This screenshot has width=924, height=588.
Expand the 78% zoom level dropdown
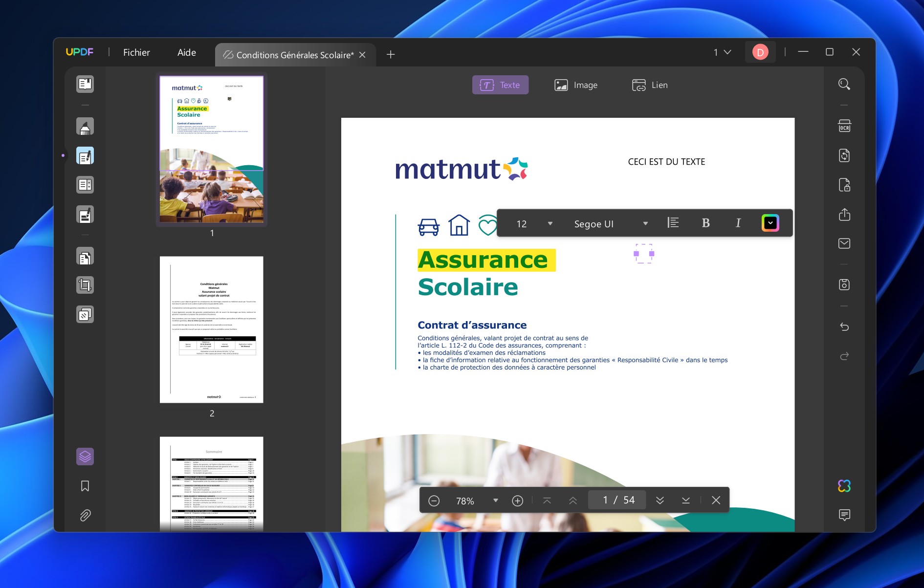pos(495,501)
